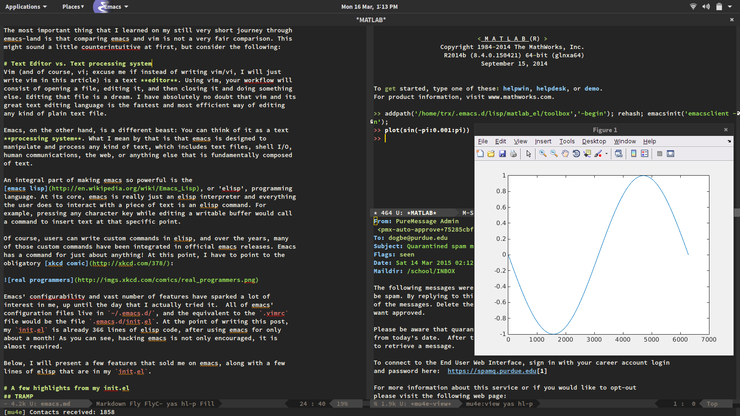Click the xkcd.com/378 URL in markdown text
This screenshot has height=416, width=740.
(x=130, y=263)
